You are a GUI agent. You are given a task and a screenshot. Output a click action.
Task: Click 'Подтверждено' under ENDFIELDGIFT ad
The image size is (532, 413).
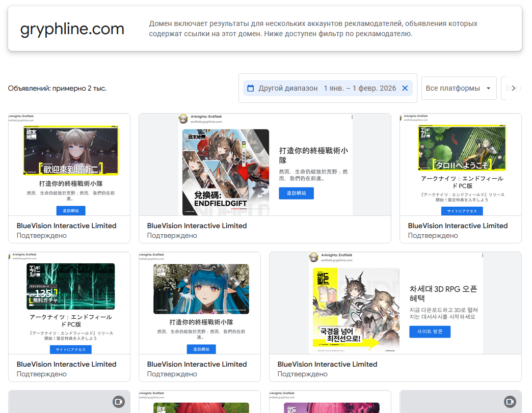pos(172,235)
